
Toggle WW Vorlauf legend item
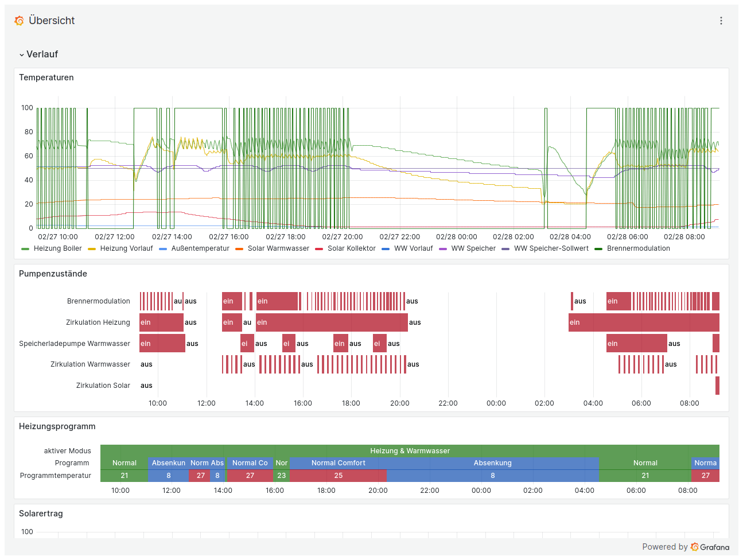[x=413, y=248]
